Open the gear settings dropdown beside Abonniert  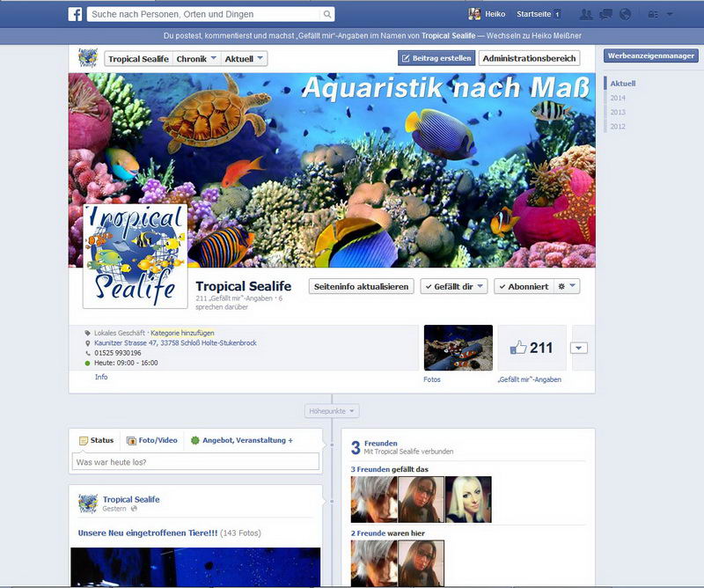[x=567, y=286]
